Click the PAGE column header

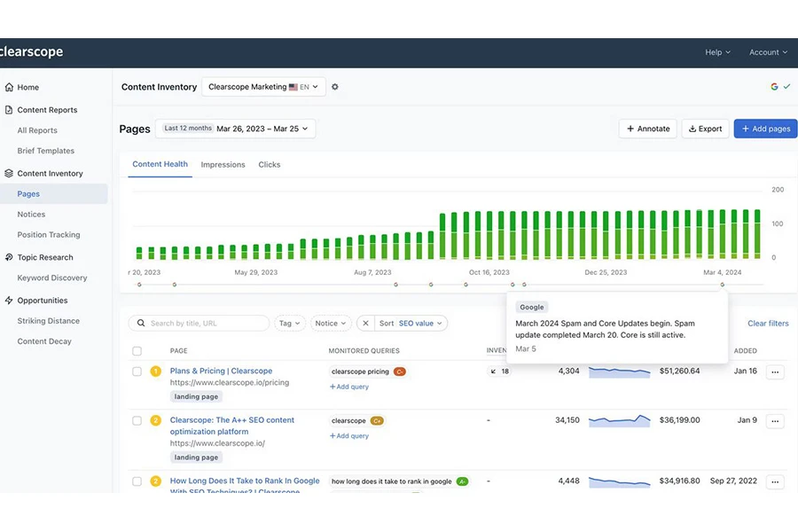tap(178, 351)
